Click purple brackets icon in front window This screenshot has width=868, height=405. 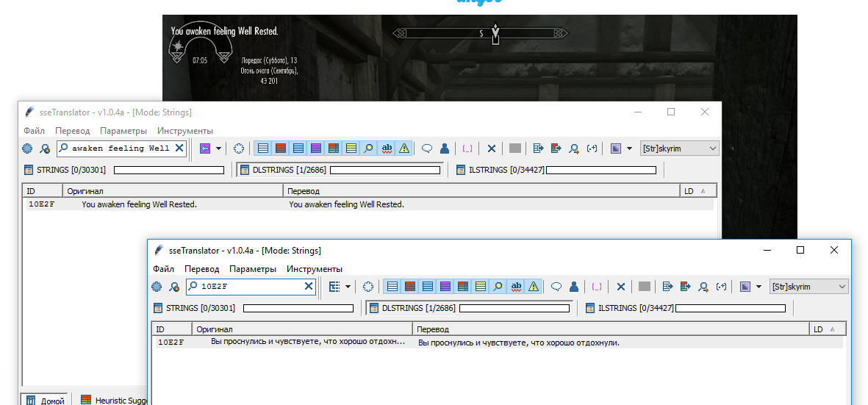(597, 287)
